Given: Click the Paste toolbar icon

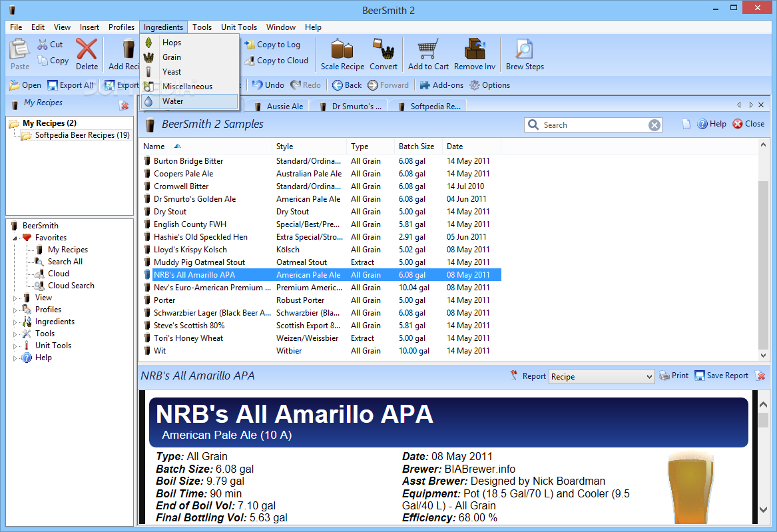Looking at the screenshot, I should pyautogui.click(x=20, y=54).
